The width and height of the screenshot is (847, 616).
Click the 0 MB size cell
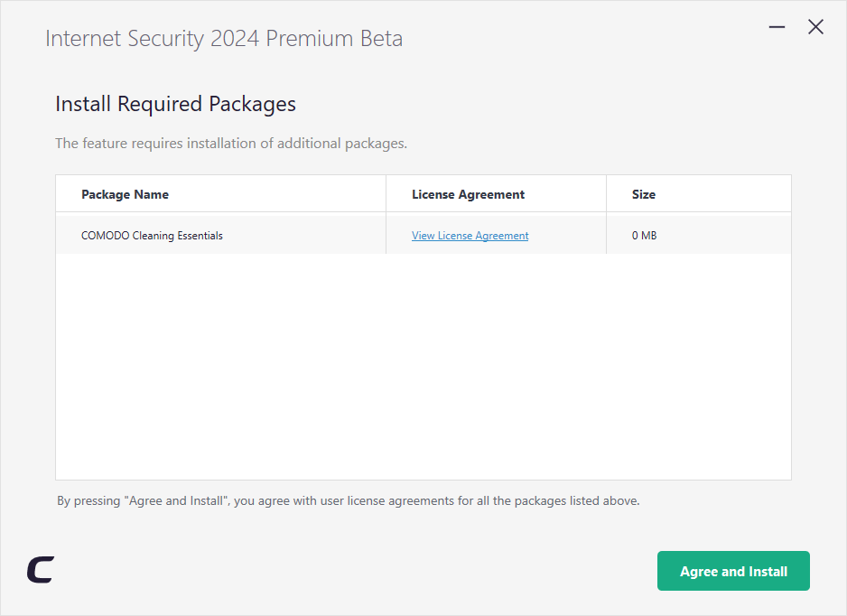[644, 236]
